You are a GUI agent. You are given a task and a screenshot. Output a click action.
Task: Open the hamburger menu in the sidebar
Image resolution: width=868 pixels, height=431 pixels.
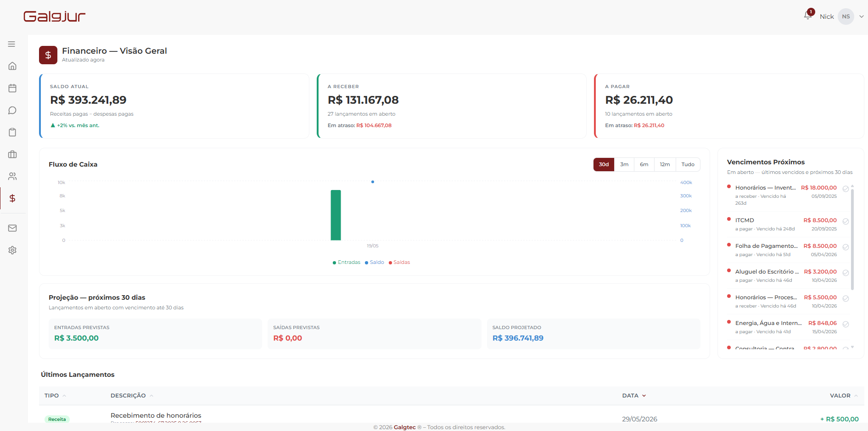(12, 44)
